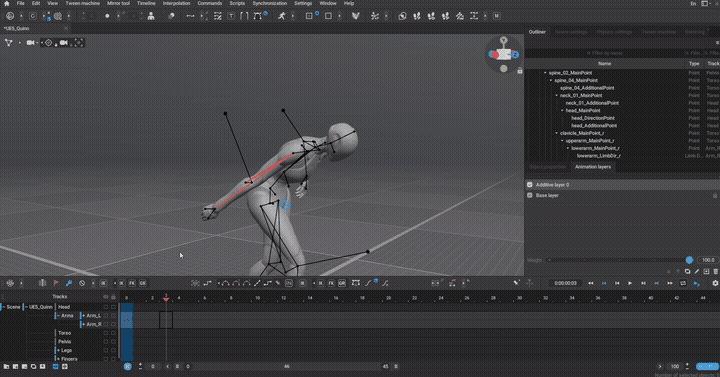
Task: Select spine_04_AdditionalPoint row in Outliner
Action: point(587,88)
